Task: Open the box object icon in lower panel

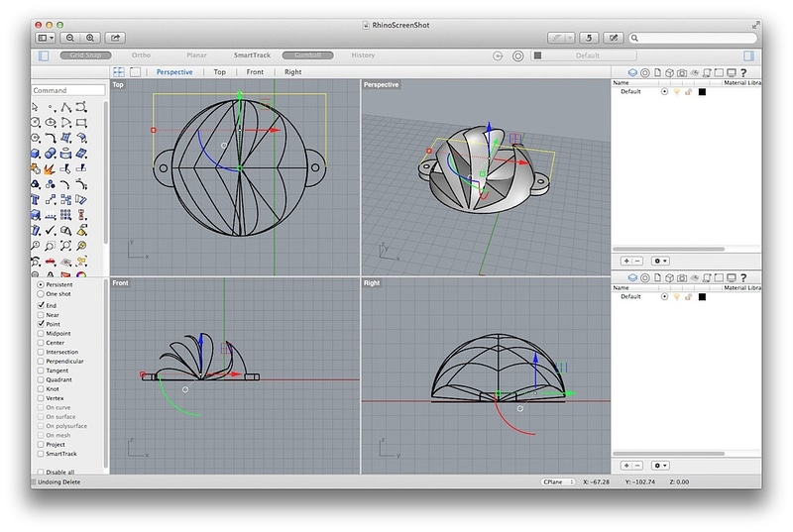Action: click(669, 277)
